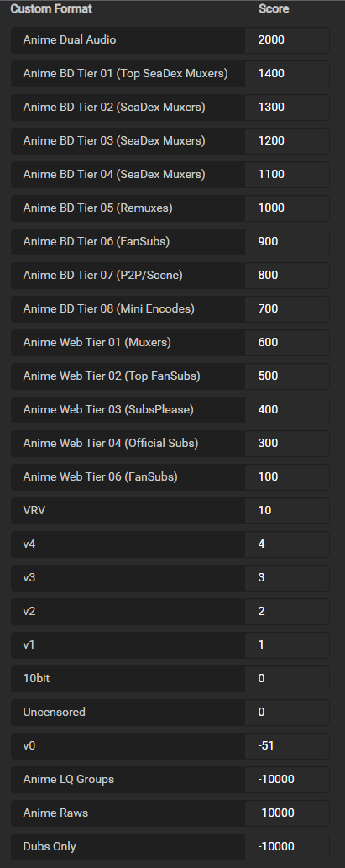Click the Dubs Only score field
The image size is (345, 868).
coord(287,846)
